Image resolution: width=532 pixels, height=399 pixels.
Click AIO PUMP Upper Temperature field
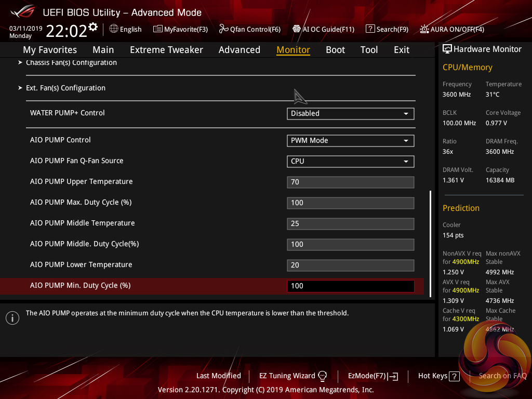pos(351,182)
